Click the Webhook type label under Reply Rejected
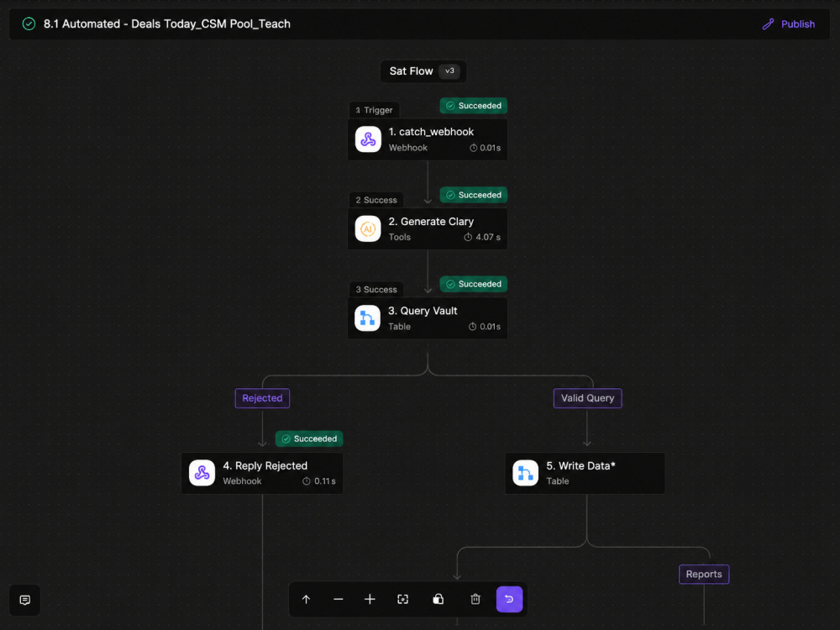The width and height of the screenshot is (840, 630). (x=242, y=481)
